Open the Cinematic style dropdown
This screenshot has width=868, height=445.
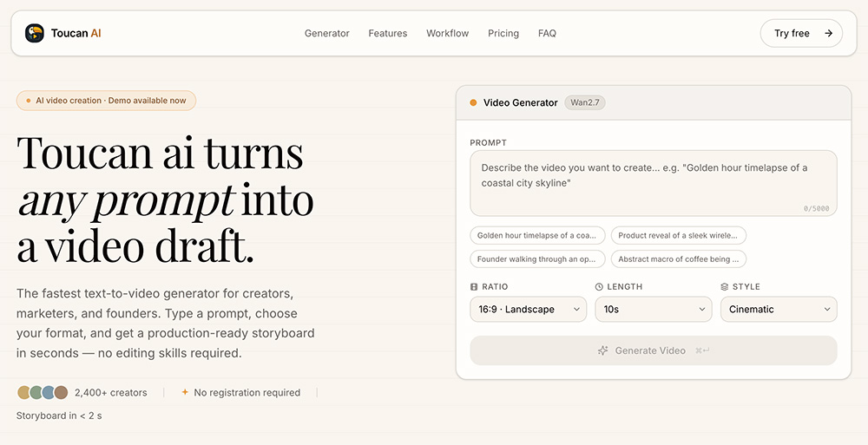pyautogui.click(x=779, y=310)
